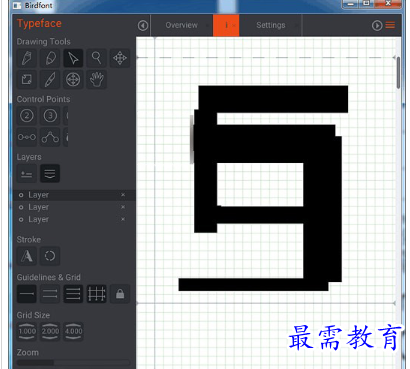410x369 pixels.
Task: Toggle the grid display
Action: point(97,294)
